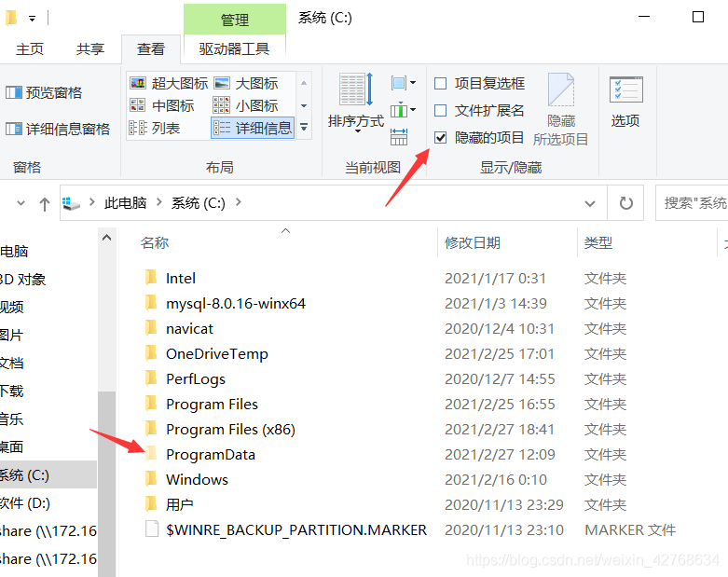The width and height of the screenshot is (728, 577).
Task: Click 软件 (D:) in navigation pane
Action: coord(24,502)
